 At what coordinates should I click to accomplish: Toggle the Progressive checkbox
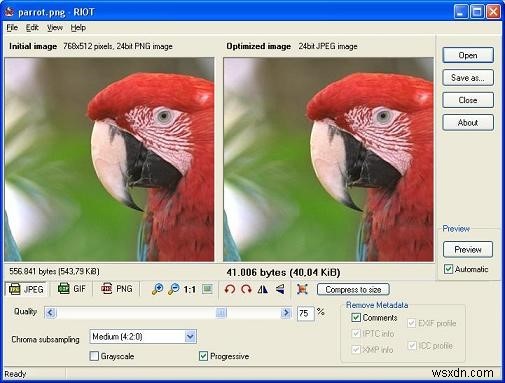pos(203,356)
